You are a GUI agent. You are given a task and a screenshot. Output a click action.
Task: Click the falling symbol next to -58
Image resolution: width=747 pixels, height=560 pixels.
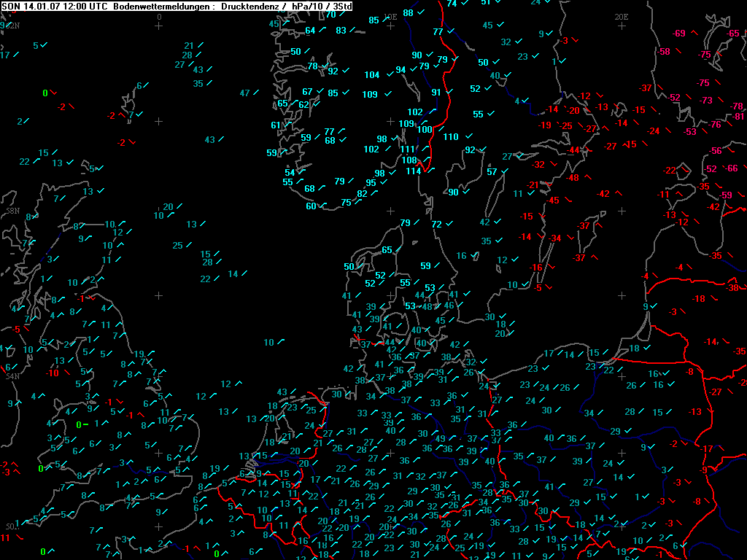[x=678, y=52]
